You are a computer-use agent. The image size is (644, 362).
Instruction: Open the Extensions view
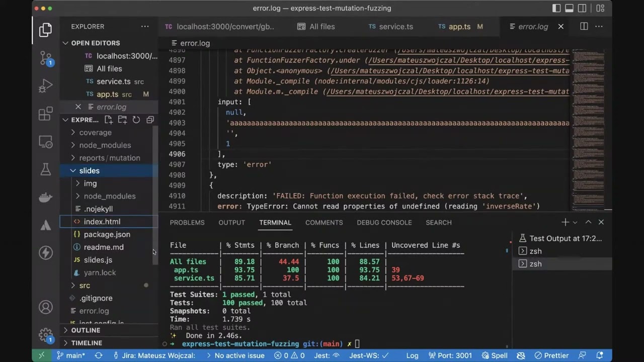[x=46, y=114]
